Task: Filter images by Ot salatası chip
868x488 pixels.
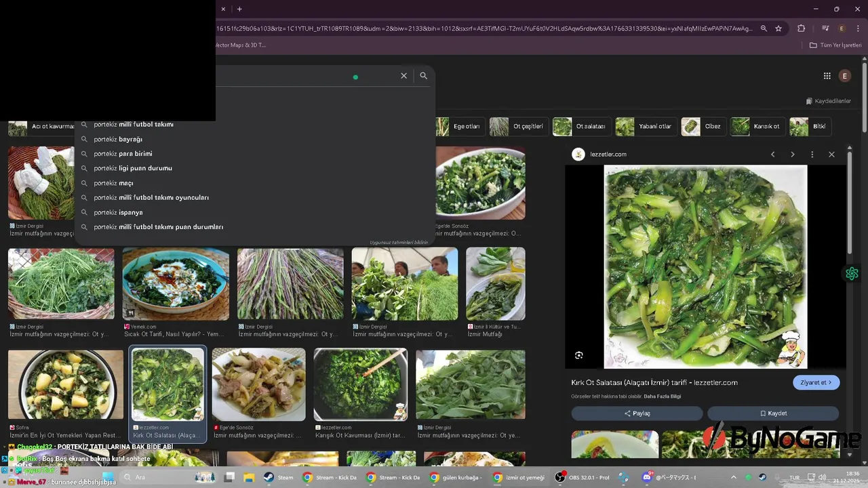Action: [581, 127]
